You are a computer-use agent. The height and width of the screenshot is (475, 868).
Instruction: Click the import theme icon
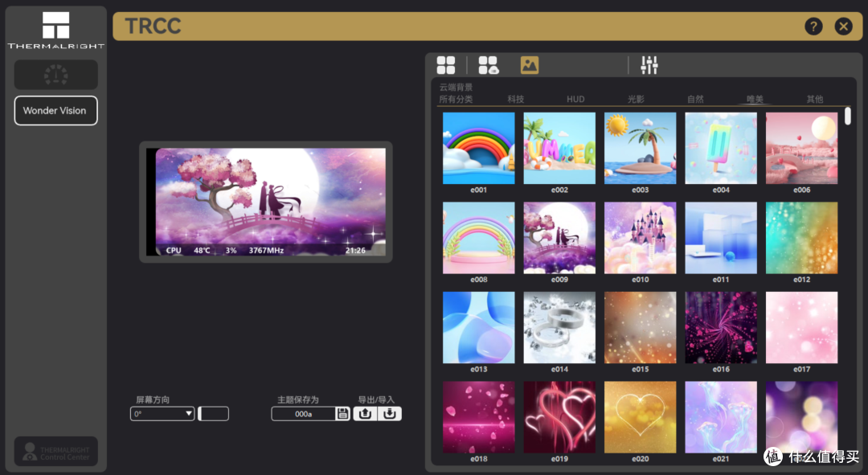click(x=390, y=414)
